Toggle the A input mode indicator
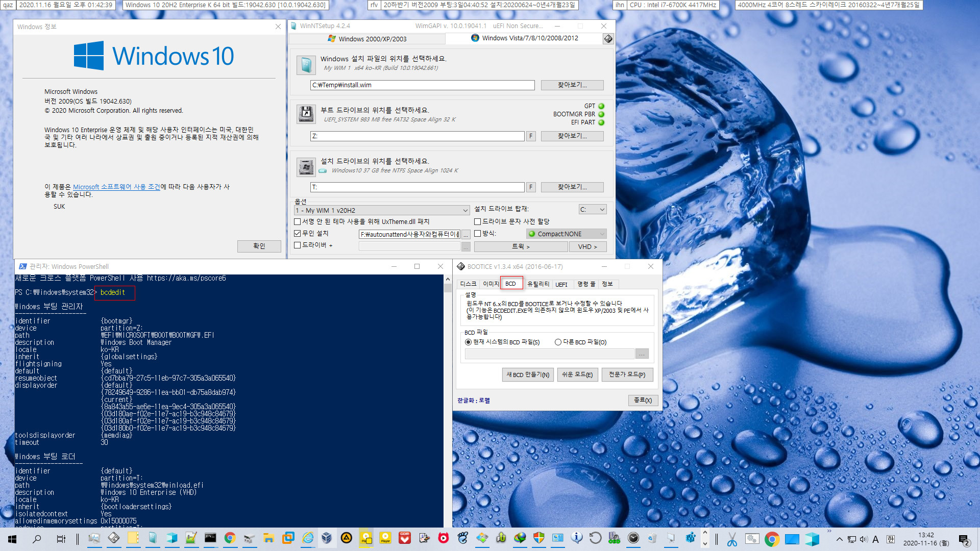 pyautogui.click(x=875, y=539)
